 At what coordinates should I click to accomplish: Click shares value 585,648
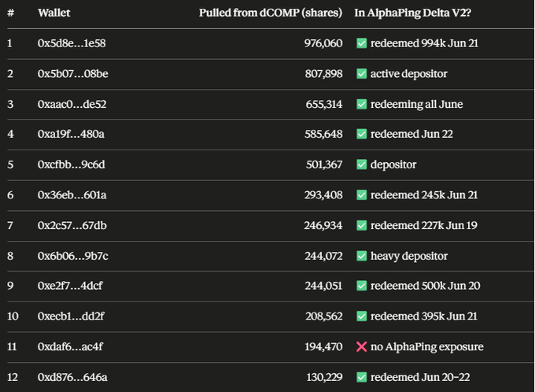tap(323, 134)
